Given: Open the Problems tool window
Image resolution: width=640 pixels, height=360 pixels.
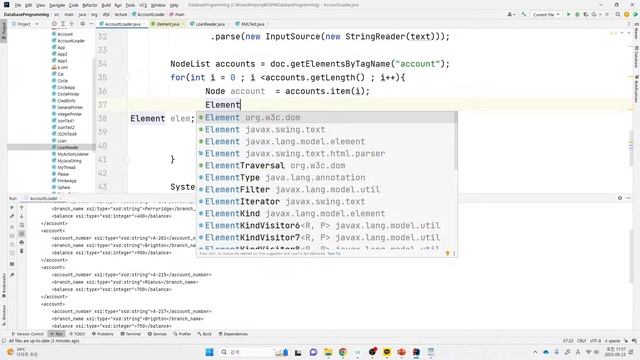Looking at the screenshot, I should (x=103, y=334).
